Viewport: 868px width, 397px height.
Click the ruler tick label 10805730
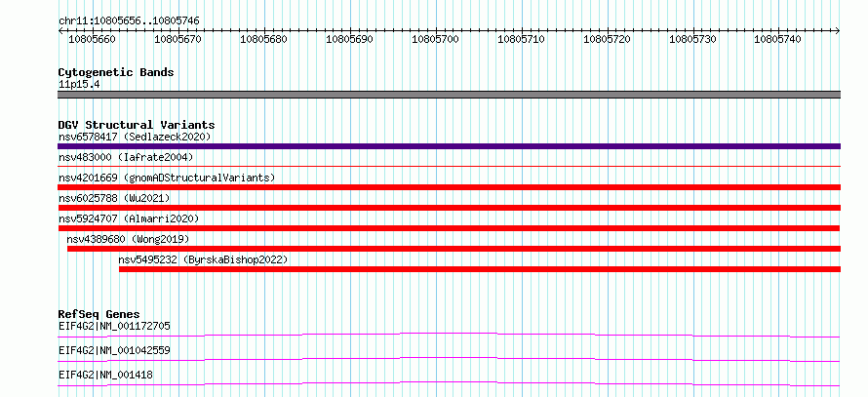tap(692, 39)
